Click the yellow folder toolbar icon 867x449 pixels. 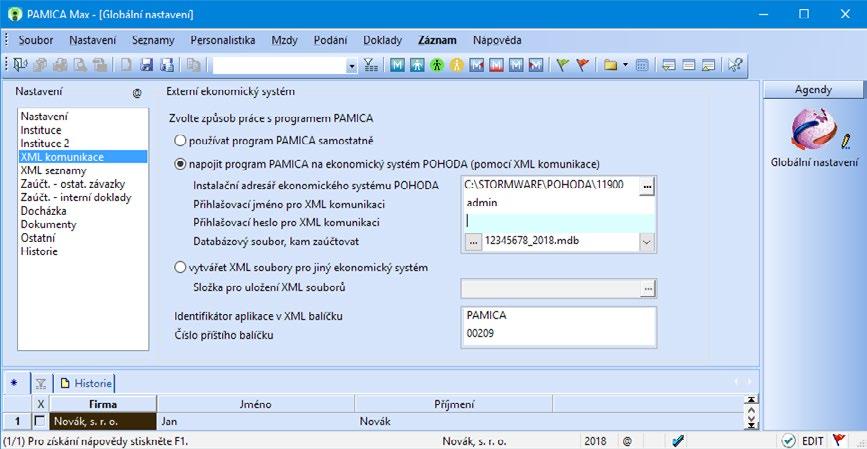610,65
